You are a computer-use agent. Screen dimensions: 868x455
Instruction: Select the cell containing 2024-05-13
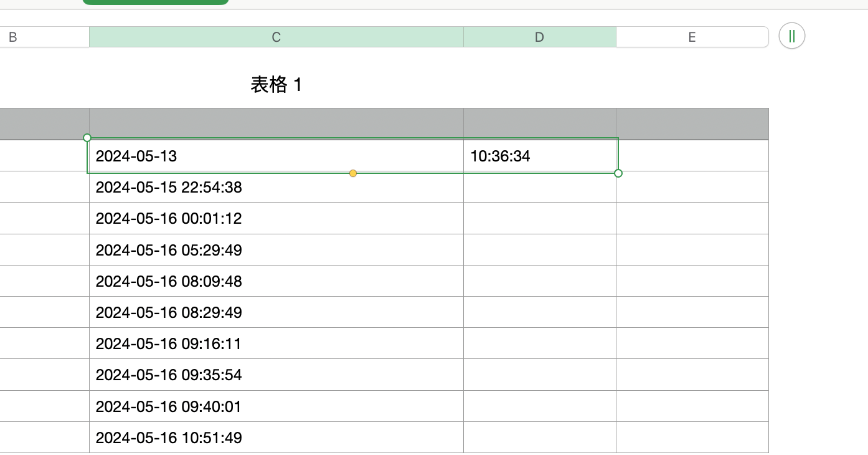tap(276, 156)
